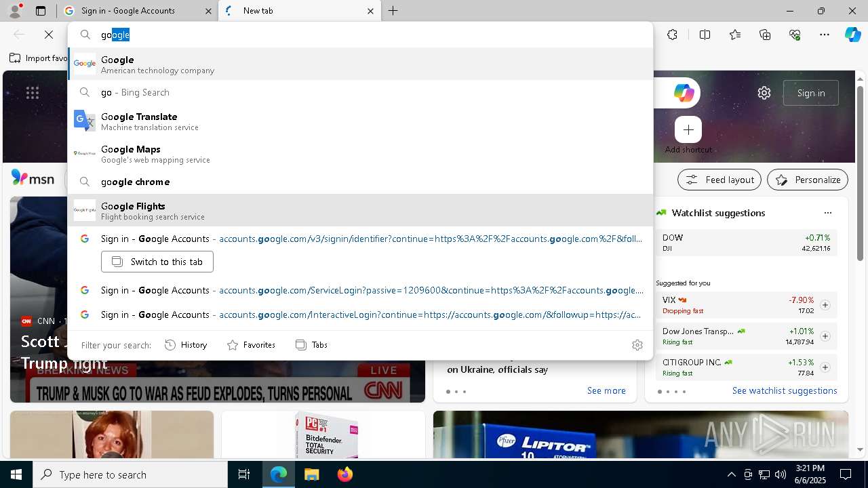The width and height of the screenshot is (868, 488).
Task: Open the Copilot sidebar icon
Action: pyautogui.click(x=852, y=35)
